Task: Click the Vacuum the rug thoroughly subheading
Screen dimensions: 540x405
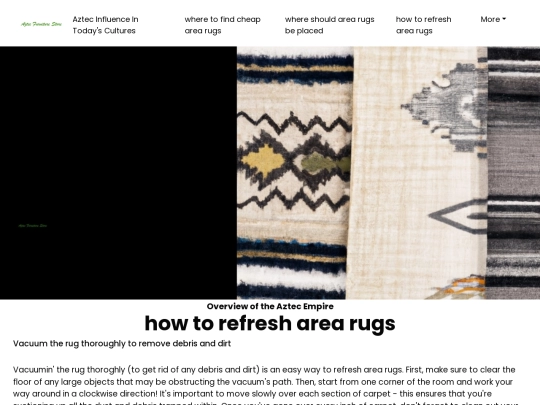Action: 122,343
